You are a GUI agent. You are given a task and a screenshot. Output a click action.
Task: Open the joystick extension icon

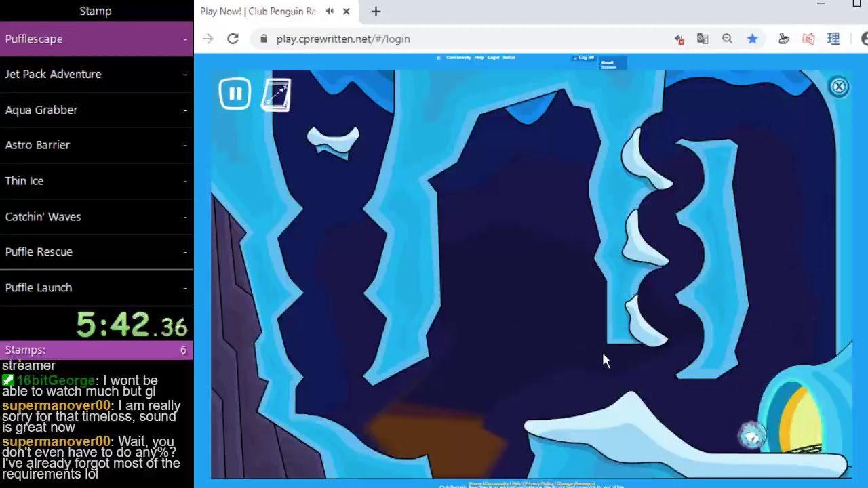[x=784, y=39]
